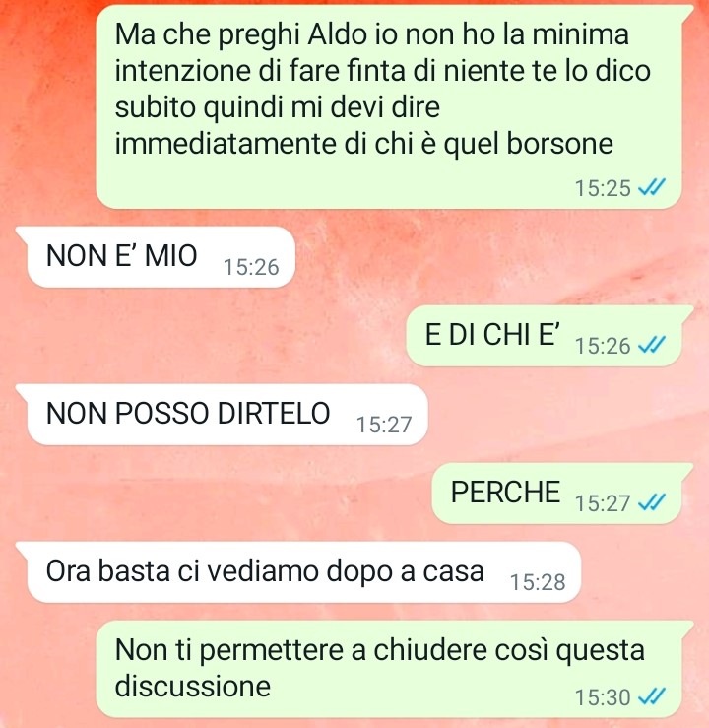Tap the 15:27 time beside 'PERCHE'

(603, 503)
